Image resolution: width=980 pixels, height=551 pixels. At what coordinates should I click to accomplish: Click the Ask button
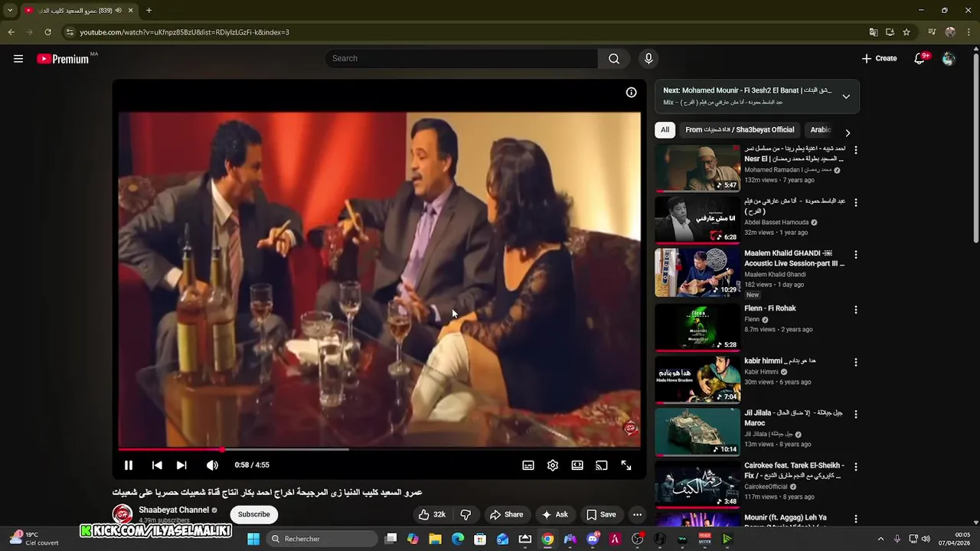555,515
